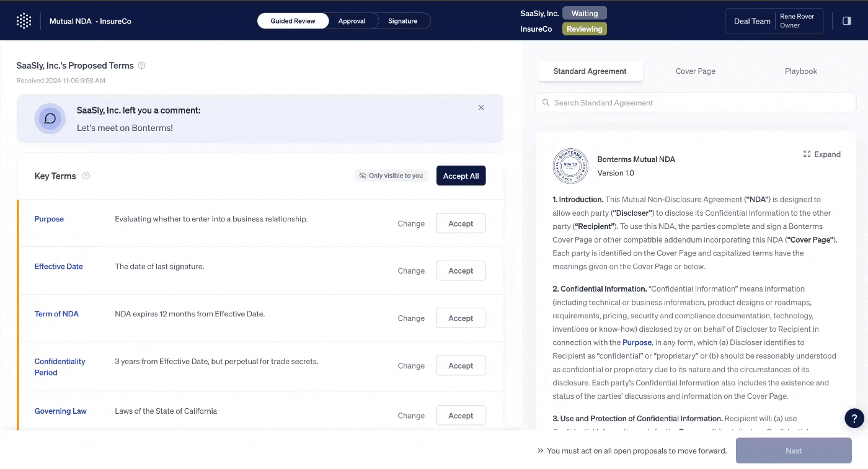Toggle the sidebar panel icon in header
The image size is (868, 469).
point(847,20)
